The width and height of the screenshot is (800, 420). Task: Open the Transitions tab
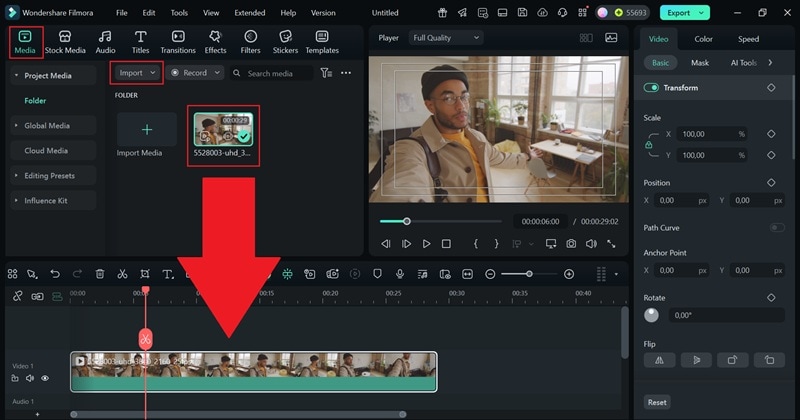pos(178,42)
